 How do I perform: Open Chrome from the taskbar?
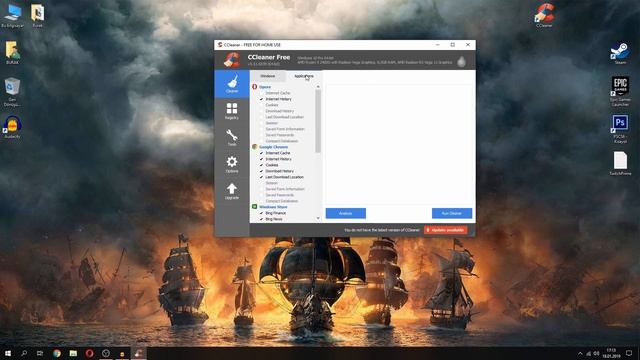coord(57,353)
